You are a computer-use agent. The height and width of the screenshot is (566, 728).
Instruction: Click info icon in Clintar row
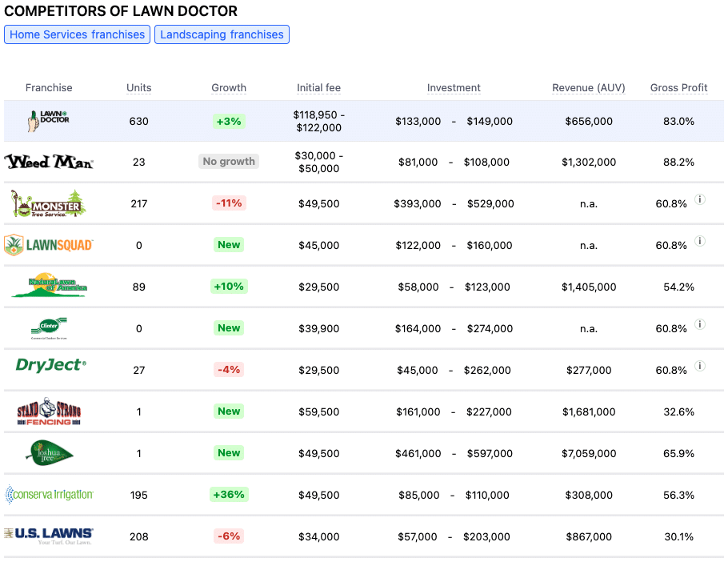(x=700, y=324)
